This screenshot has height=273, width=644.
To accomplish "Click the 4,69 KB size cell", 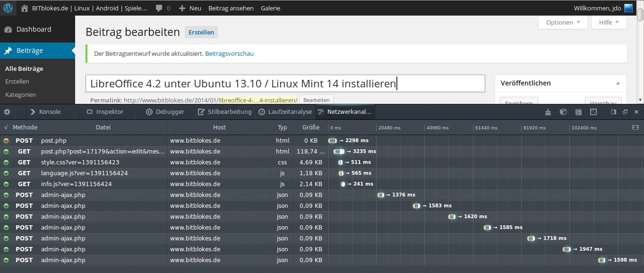I will point(311,162).
